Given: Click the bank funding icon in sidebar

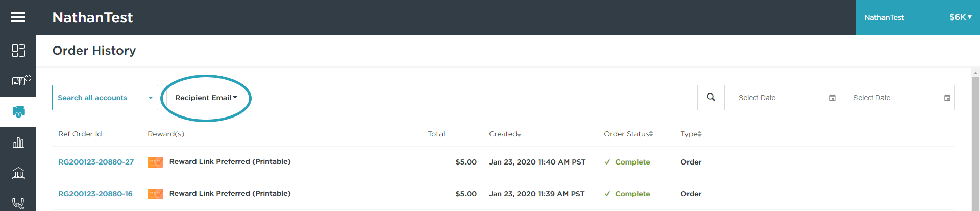Looking at the screenshot, I should coord(18,173).
